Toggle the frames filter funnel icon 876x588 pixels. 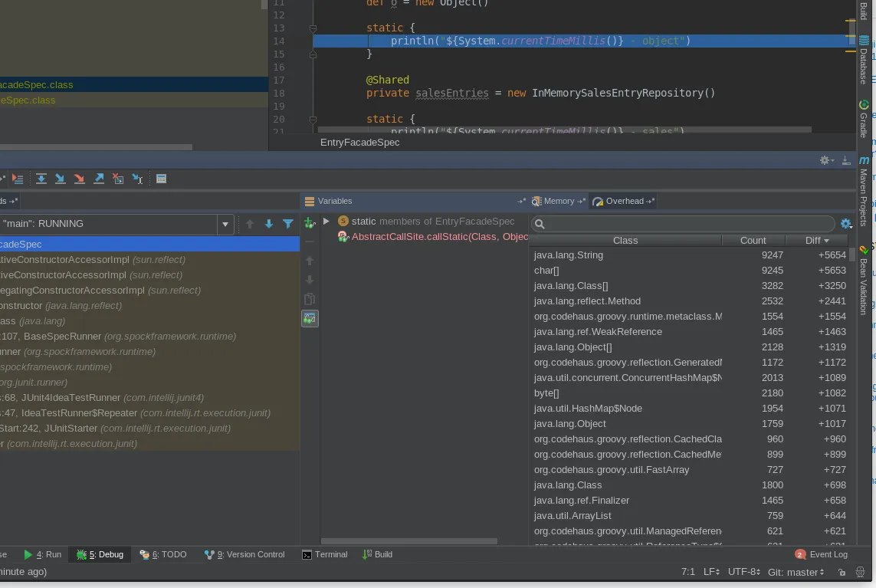click(288, 224)
